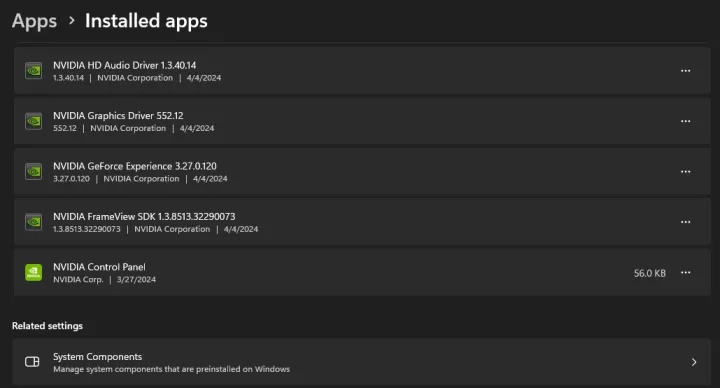This screenshot has width=720, height=388.
Task: Click the System Components title
Action: click(x=97, y=357)
